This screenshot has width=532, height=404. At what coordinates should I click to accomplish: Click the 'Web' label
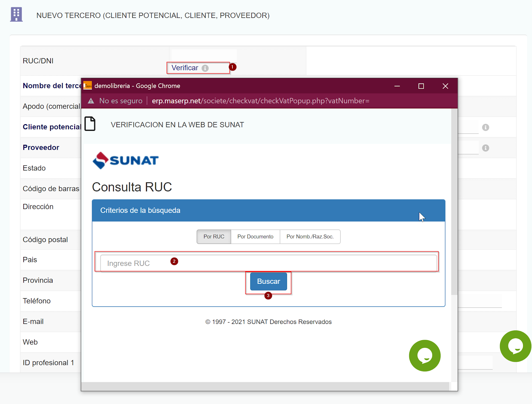click(30, 342)
